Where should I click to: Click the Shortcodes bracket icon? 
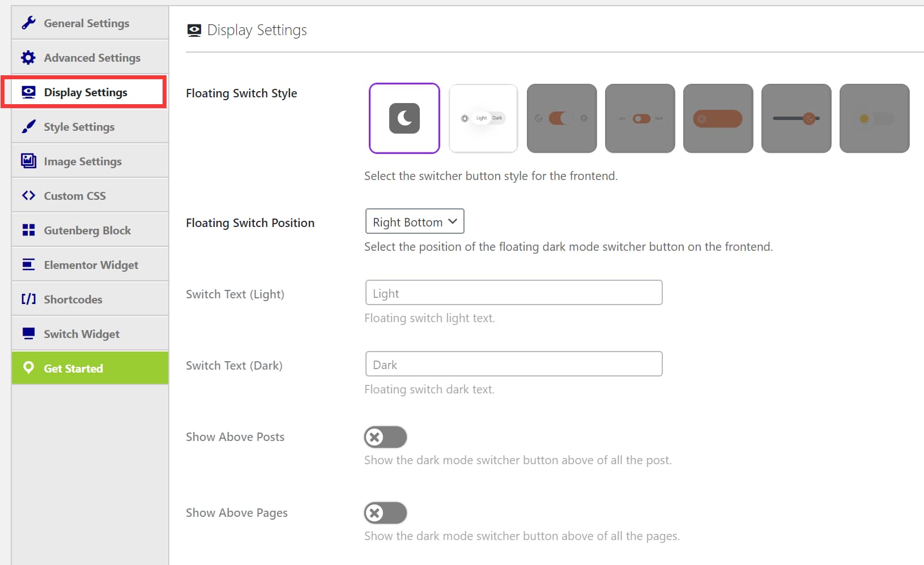(28, 299)
